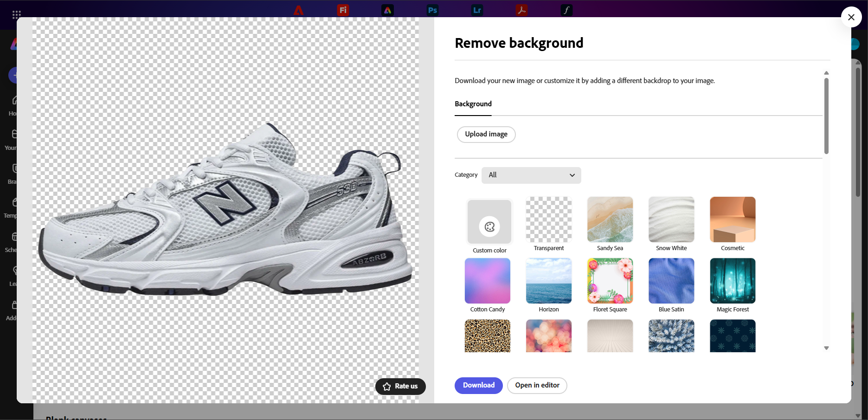Close the Remove background dialog
This screenshot has width=868, height=420.
click(x=851, y=17)
